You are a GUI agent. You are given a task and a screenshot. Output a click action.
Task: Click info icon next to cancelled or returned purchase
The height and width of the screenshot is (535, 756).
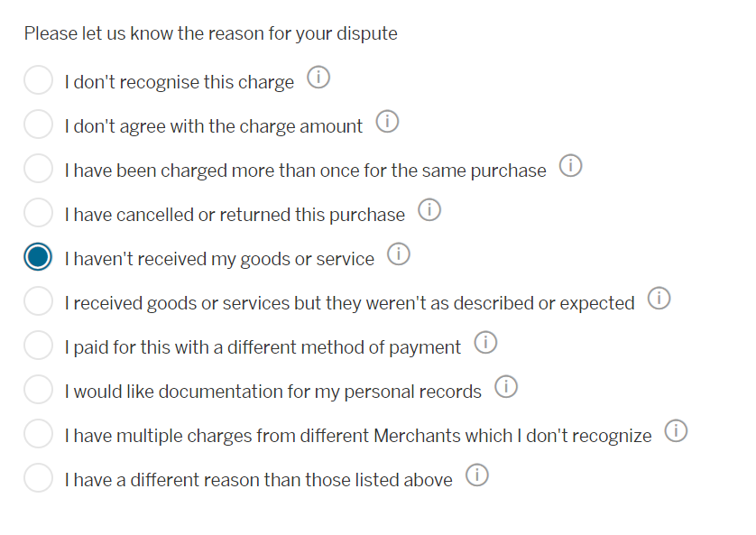point(429,211)
